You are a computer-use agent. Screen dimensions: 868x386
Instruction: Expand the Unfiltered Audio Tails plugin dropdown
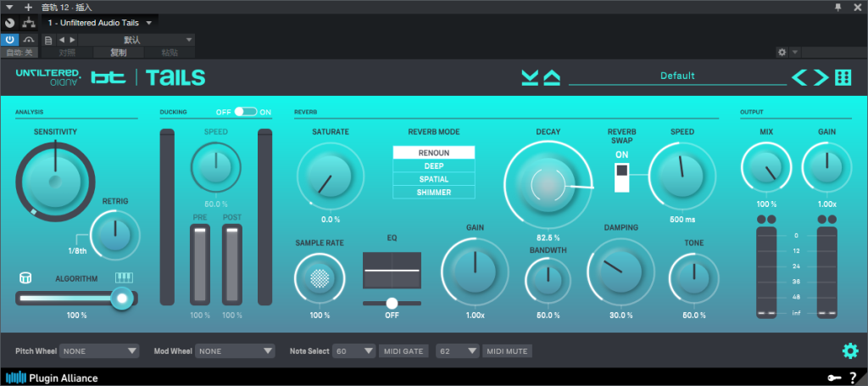(149, 23)
